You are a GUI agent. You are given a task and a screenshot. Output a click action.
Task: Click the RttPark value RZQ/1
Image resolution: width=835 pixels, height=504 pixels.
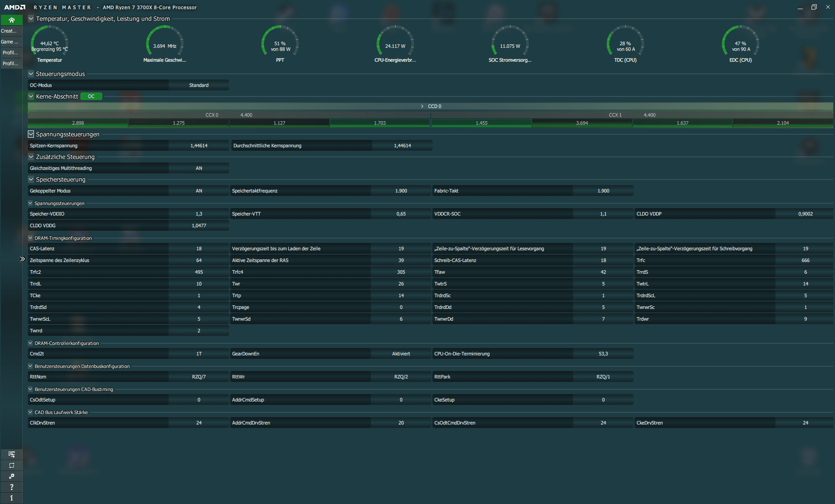[603, 377]
